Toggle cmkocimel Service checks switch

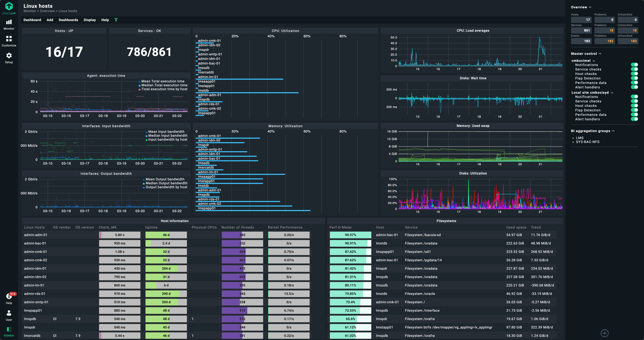(634, 69)
